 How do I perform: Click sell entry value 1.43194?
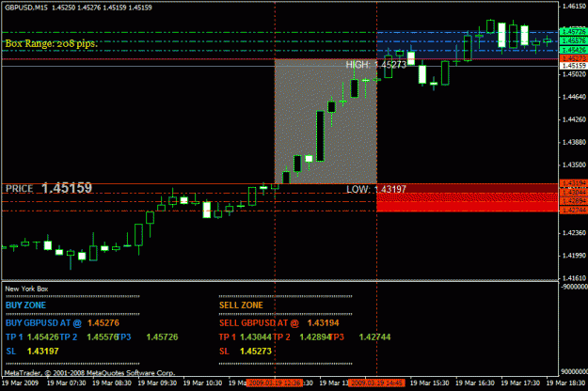tap(324, 322)
